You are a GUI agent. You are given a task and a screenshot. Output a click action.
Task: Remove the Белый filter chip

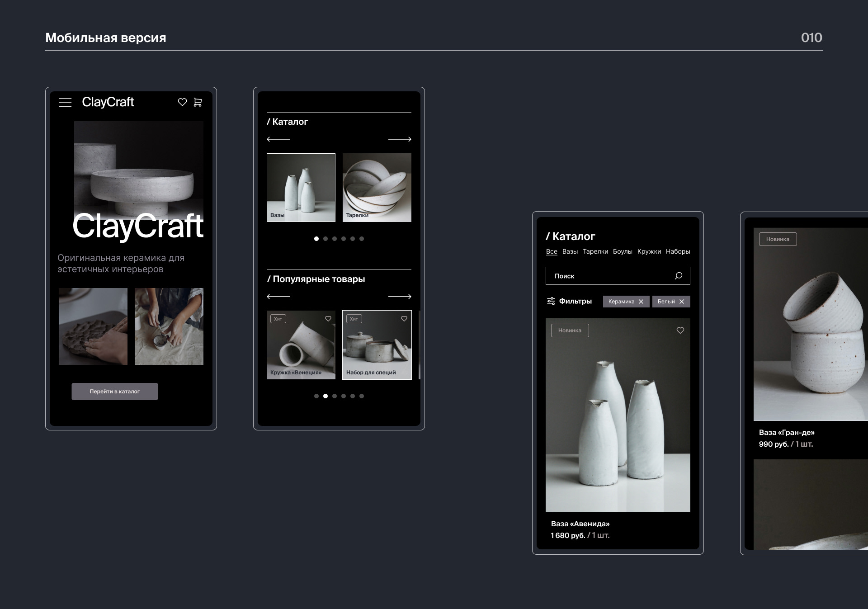pos(682,302)
